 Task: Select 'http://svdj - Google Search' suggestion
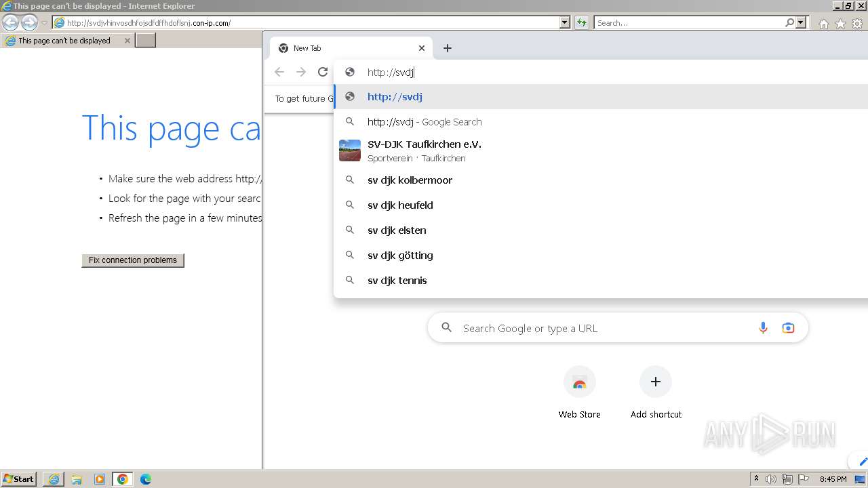[x=601, y=122]
